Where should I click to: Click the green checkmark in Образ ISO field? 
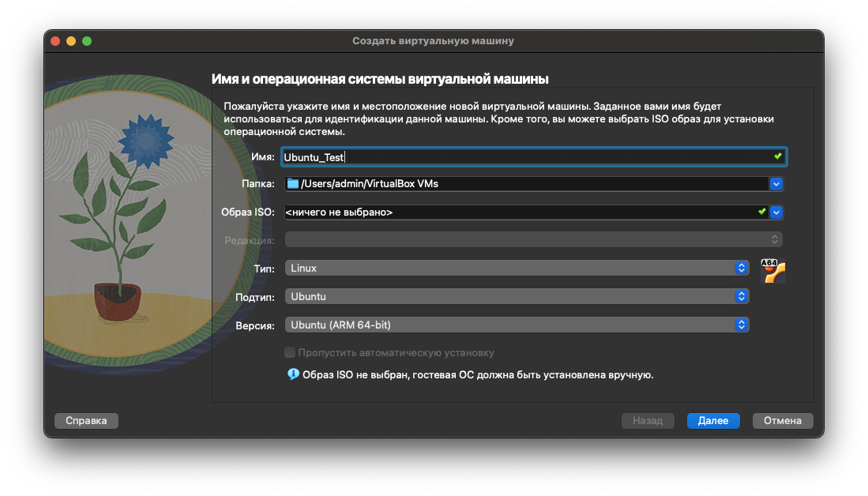(762, 212)
